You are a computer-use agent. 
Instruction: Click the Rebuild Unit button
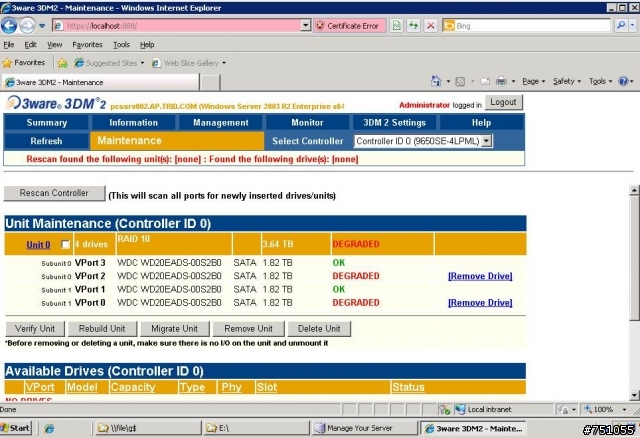click(102, 329)
